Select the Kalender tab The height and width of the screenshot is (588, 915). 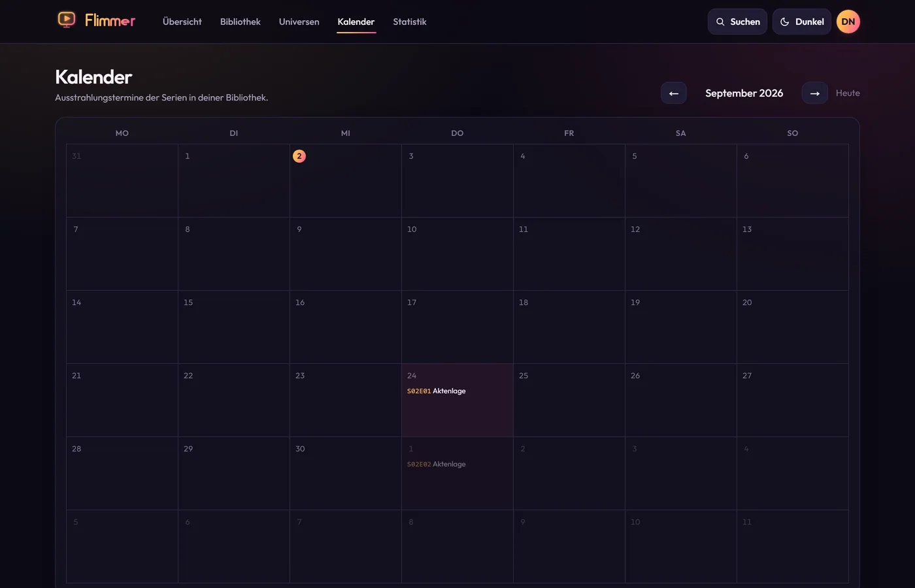356,22
